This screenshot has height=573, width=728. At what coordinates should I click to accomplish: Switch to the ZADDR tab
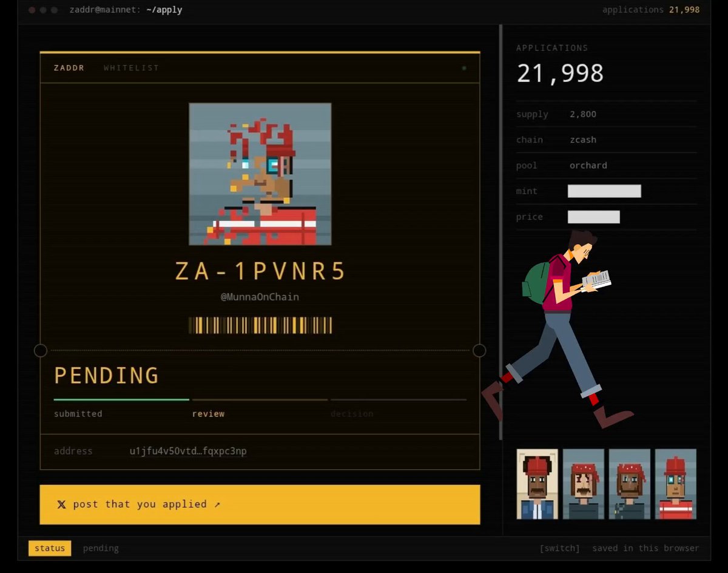(x=69, y=68)
